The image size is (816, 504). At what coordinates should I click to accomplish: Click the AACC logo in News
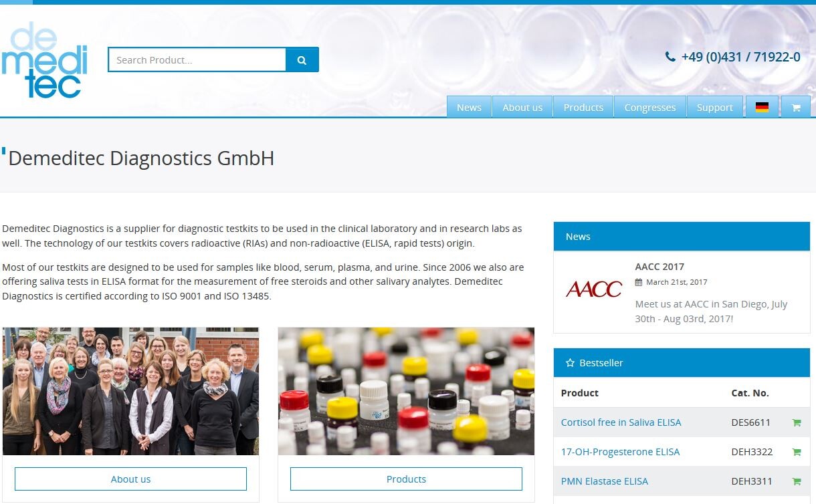593,289
